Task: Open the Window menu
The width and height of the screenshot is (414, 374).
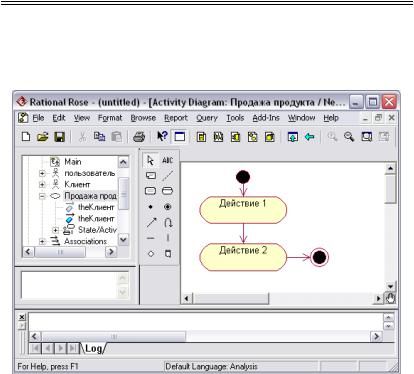Action: (301, 118)
